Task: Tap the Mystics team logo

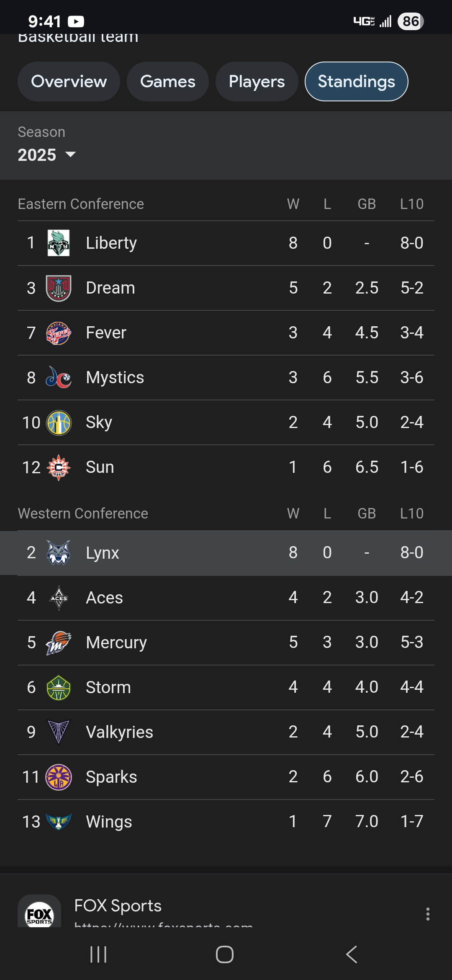Action: (59, 378)
